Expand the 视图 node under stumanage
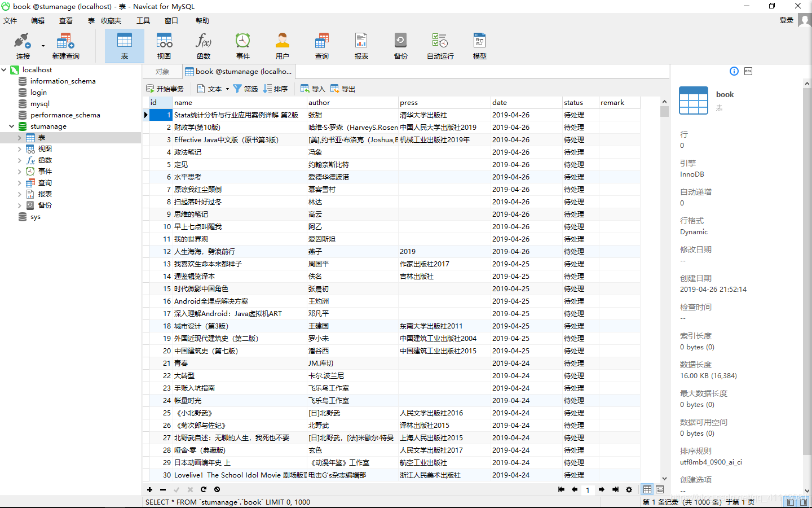812x508 pixels. pos(20,149)
